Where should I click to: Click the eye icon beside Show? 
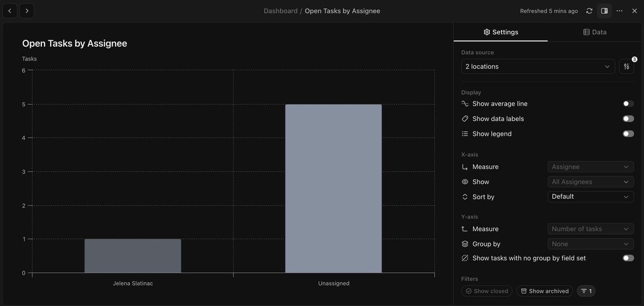(x=465, y=182)
